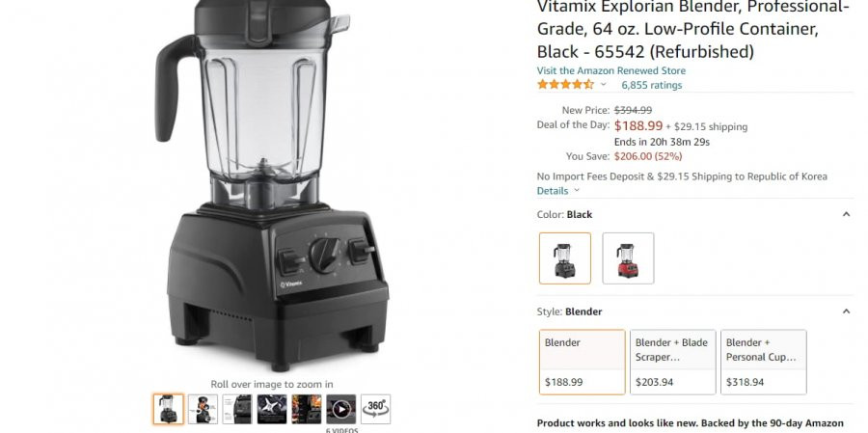The width and height of the screenshot is (868, 433).
Task: Open the third thumbnail with side view
Action: tap(237, 409)
